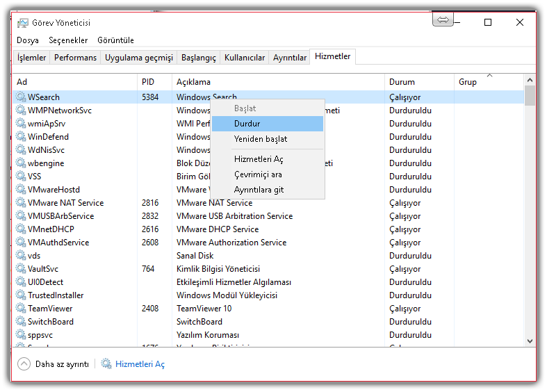The height and width of the screenshot is (392, 547).
Task: Click the gear icon beside sppsvc
Action: 21,335
